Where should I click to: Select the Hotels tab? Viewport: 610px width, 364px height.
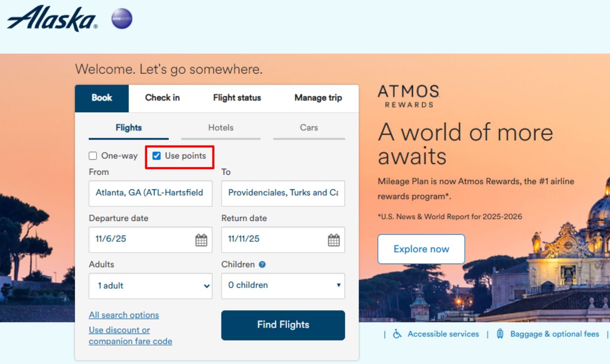pos(221,128)
